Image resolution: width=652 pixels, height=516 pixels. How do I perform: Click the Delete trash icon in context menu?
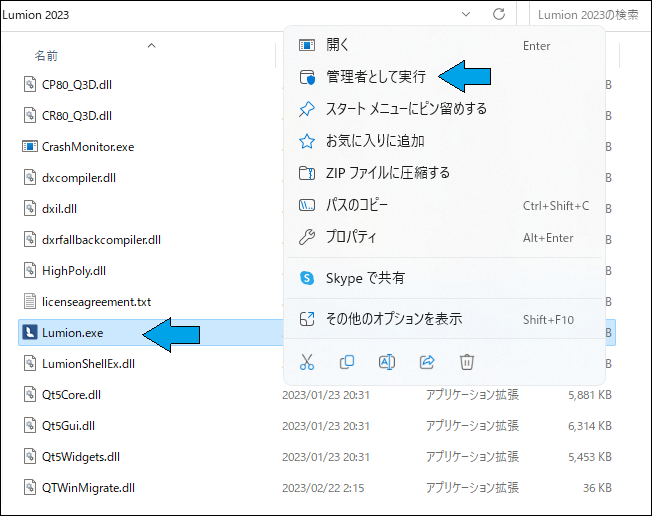467,362
